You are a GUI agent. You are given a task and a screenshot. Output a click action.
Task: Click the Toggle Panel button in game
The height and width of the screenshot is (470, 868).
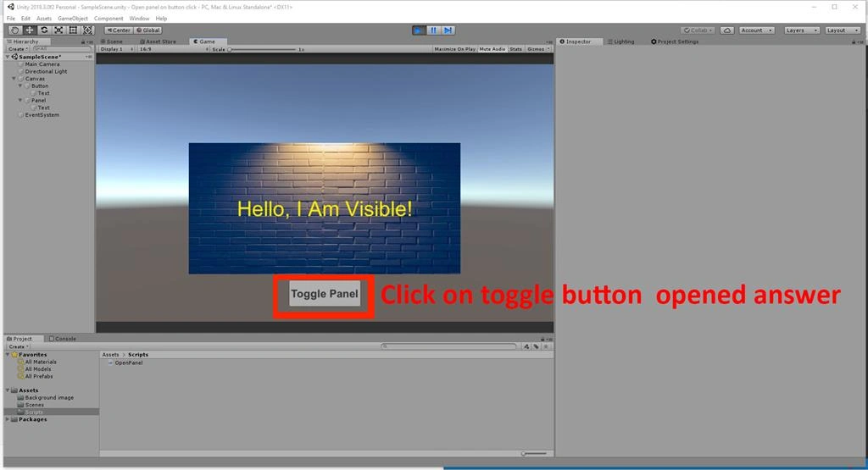pos(325,294)
